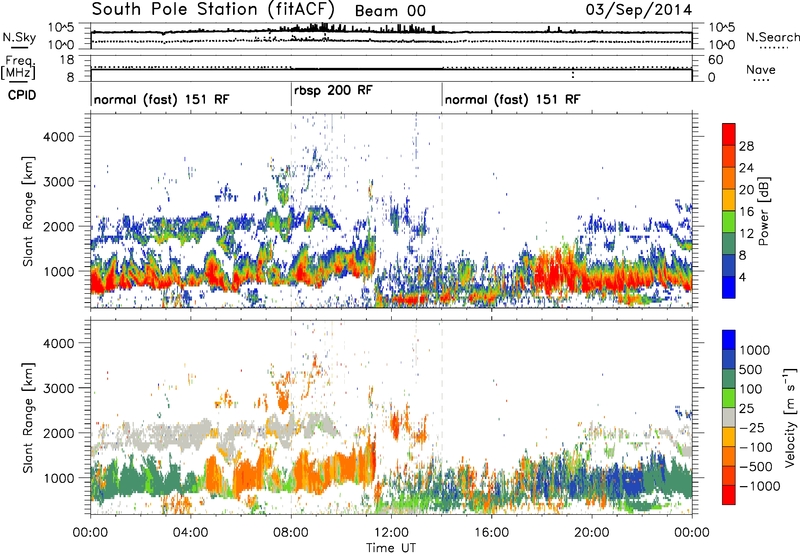This screenshot has width=800, height=554.
Task: Click the "Power [dB]" colorbar title
Action: click(763, 211)
